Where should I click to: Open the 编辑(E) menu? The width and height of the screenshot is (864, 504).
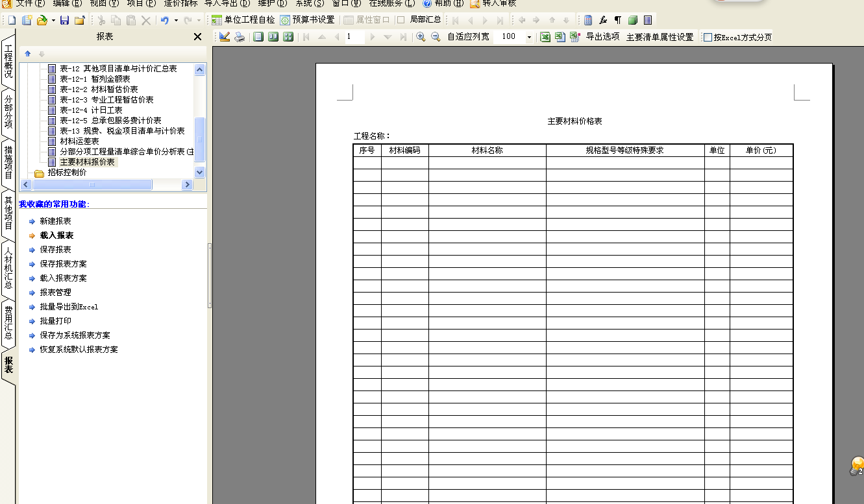(68, 3)
